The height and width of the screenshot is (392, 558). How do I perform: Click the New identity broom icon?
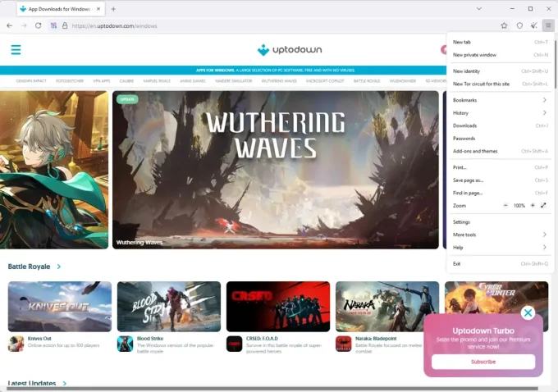[x=533, y=25]
